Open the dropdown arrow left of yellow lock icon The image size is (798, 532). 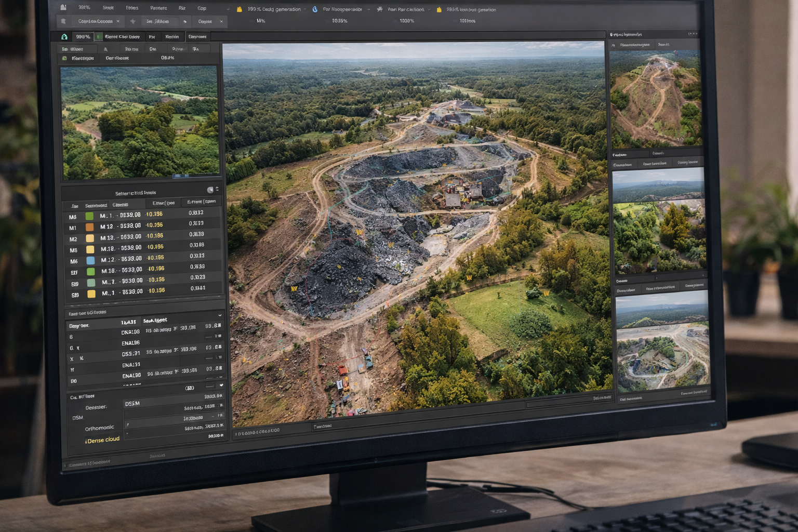coord(228,9)
